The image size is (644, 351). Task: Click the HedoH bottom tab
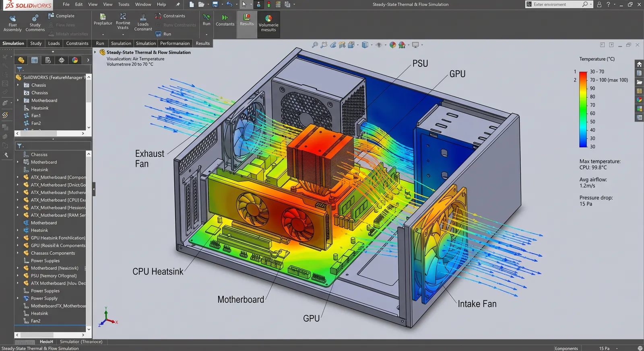click(x=46, y=342)
